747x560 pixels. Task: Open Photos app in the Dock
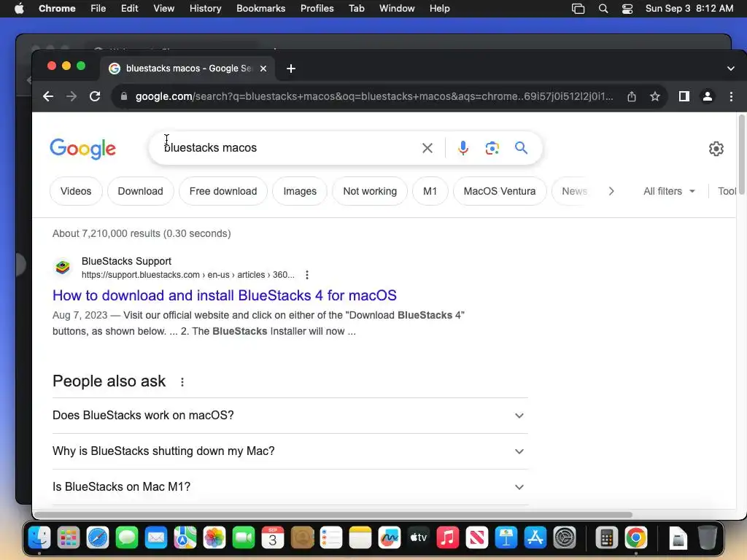[214, 538]
